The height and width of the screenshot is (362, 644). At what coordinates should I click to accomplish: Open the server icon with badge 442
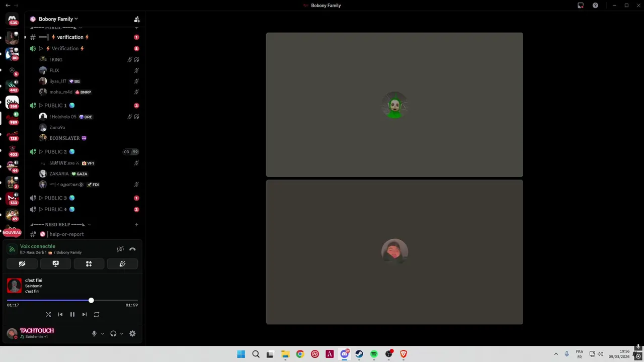click(x=12, y=85)
